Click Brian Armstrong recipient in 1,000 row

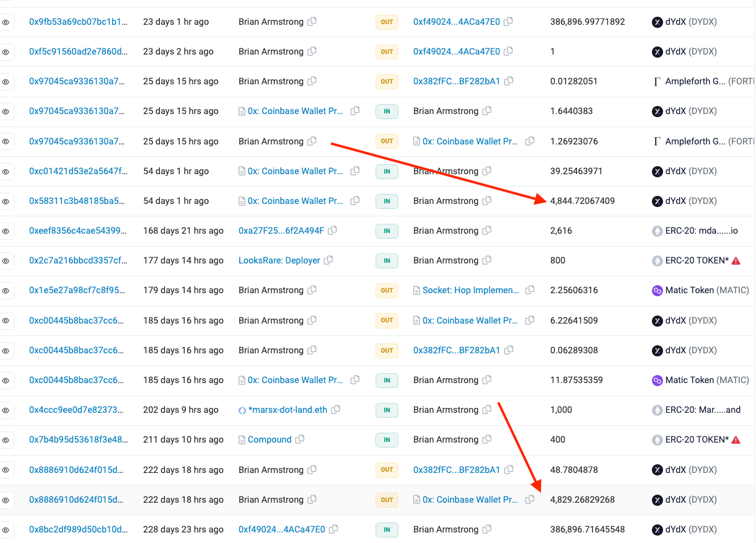(446, 410)
